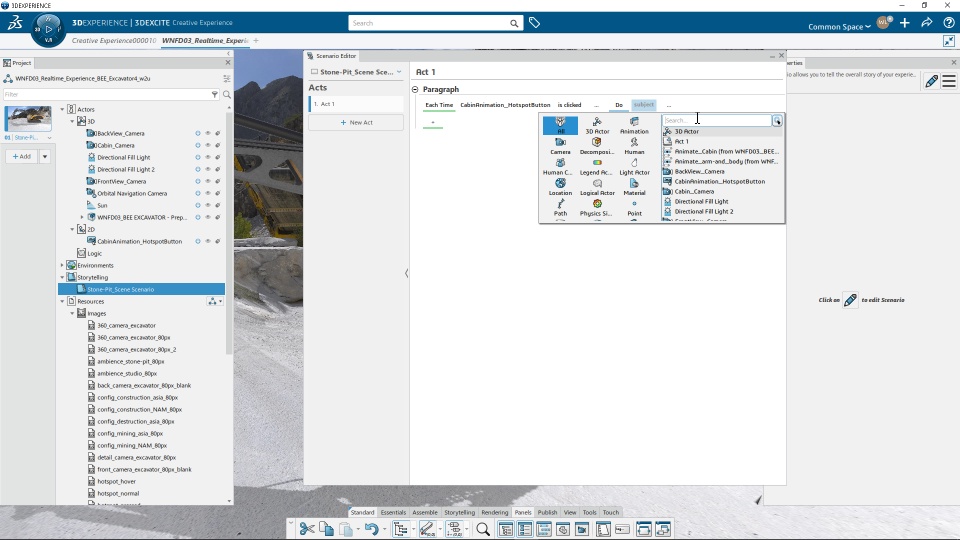Screen dimensions: 960x540
Task: Click the Stone-Pit scene thumbnail
Action: click(x=28, y=118)
